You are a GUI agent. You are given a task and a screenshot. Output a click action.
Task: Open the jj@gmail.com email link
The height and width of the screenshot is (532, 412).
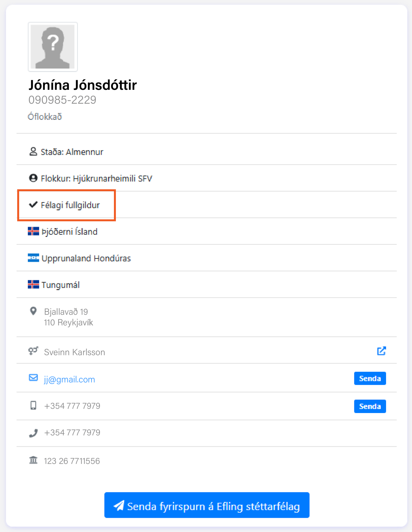69,380
